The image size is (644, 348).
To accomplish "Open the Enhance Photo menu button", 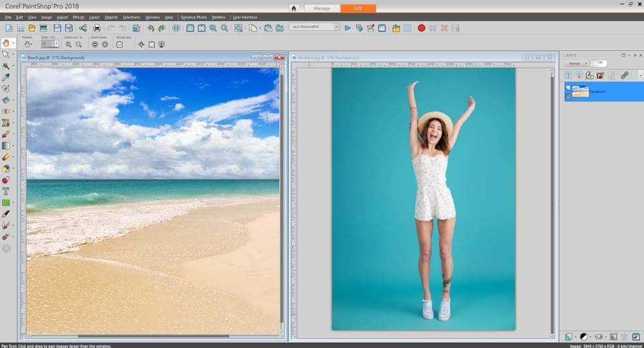I will pyautogui.click(x=193, y=17).
